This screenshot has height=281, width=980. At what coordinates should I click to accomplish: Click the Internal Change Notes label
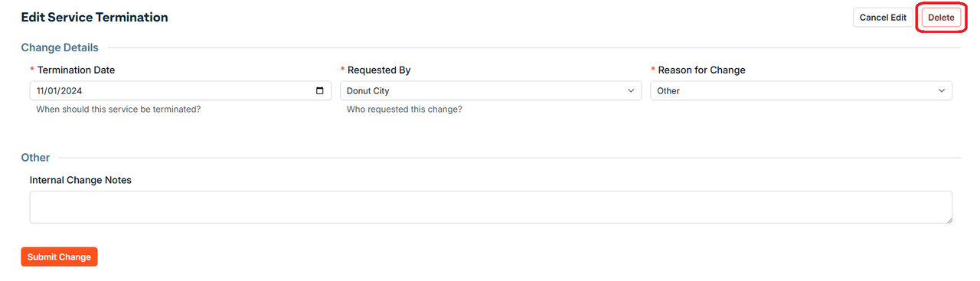(80, 180)
